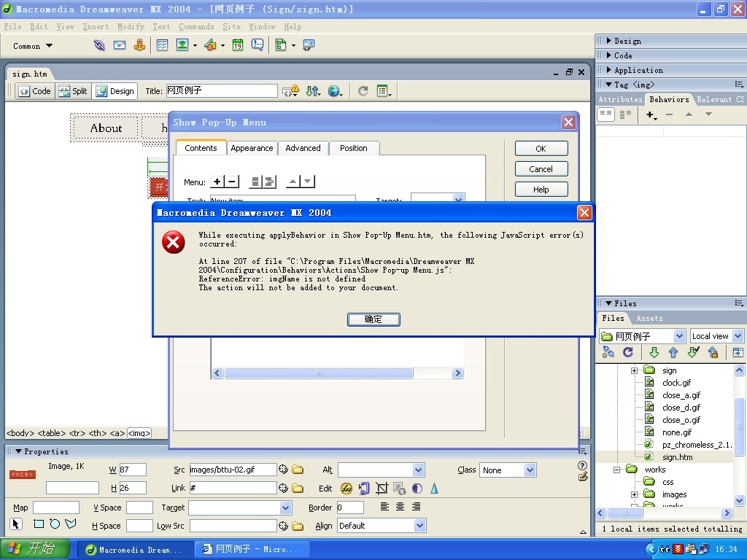This screenshot has width=747, height=560.
Task: Click the Help button in Pop-Up Menu dialog
Action: tap(541, 190)
